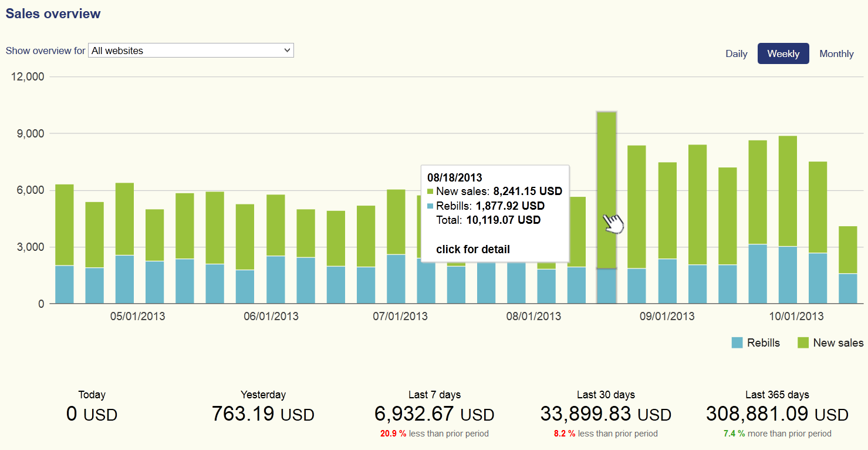
Task: Click the Show overview for label
Action: (x=46, y=51)
